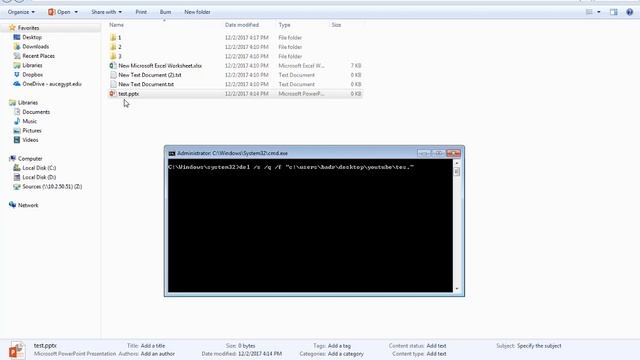The width and height of the screenshot is (640, 360).
Task: Open the Share with dropdown
Action: click(107, 12)
